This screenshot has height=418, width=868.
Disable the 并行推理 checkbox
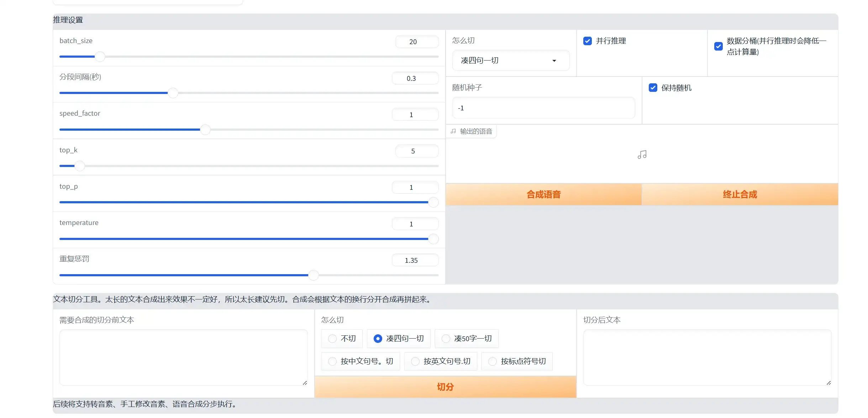(587, 41)
